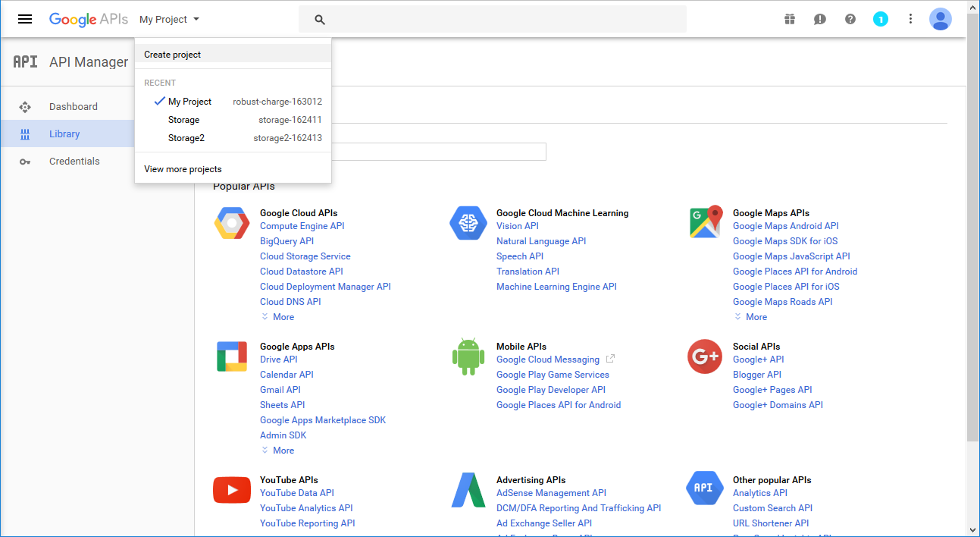Click the YouTube APIs logo icon
The width and height of the screenshot is (980, 537).
[x=232, y=490]
